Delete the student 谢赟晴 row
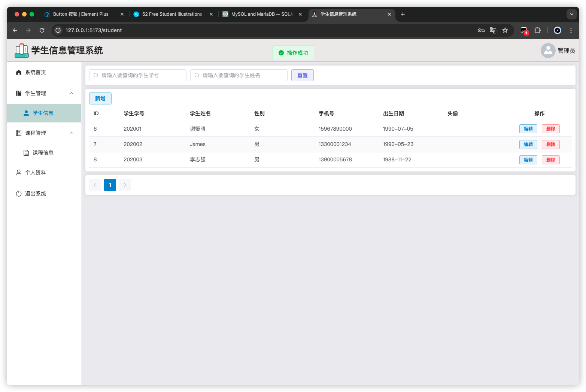The image size is (586, 392). click(x=551, y=129)
